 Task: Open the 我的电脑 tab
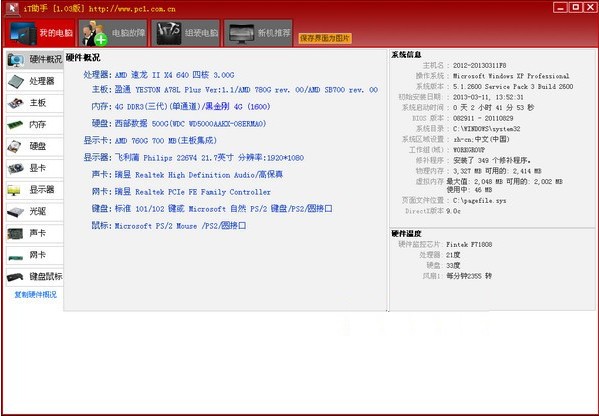40,33
